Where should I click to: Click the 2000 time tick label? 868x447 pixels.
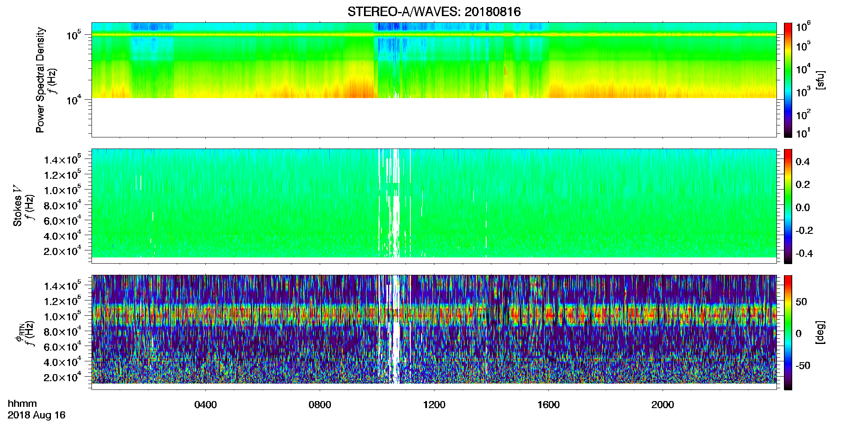tap(663, 405)
